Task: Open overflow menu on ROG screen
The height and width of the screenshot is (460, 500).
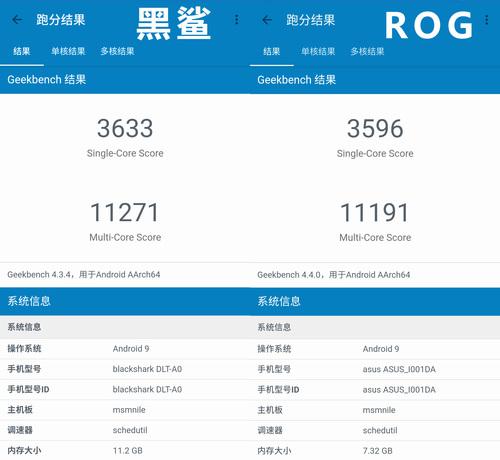Action: click(487, 20)
